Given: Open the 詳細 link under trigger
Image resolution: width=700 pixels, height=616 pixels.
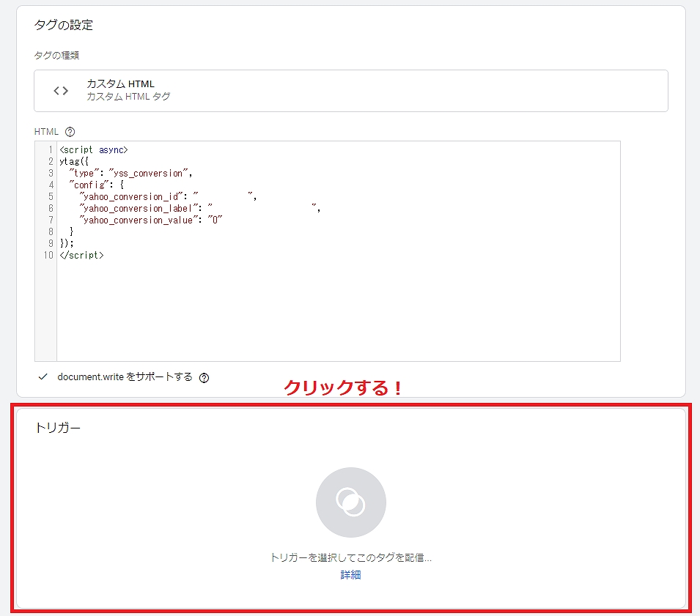Looking at the screenshot, I should click(x=350, y=575).
